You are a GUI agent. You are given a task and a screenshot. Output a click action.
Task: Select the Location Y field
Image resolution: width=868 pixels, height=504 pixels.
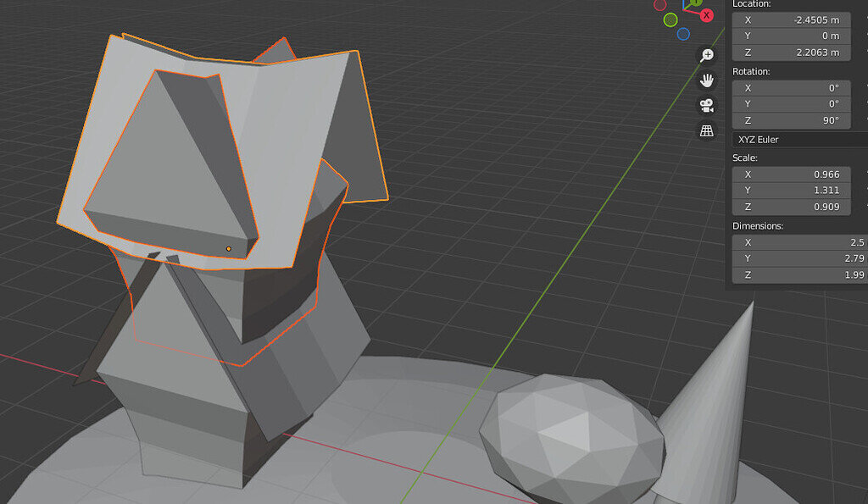tap(792, 36)
